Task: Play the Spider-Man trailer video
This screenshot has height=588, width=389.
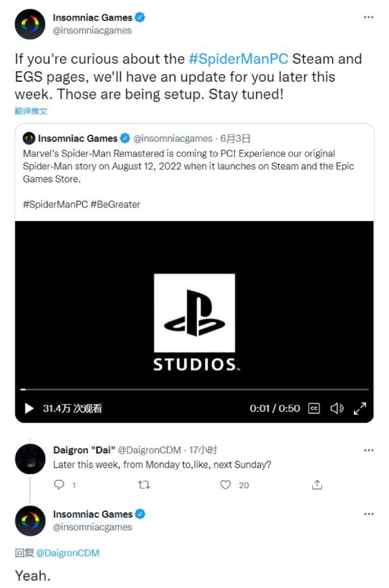Action: coord(29,408)
